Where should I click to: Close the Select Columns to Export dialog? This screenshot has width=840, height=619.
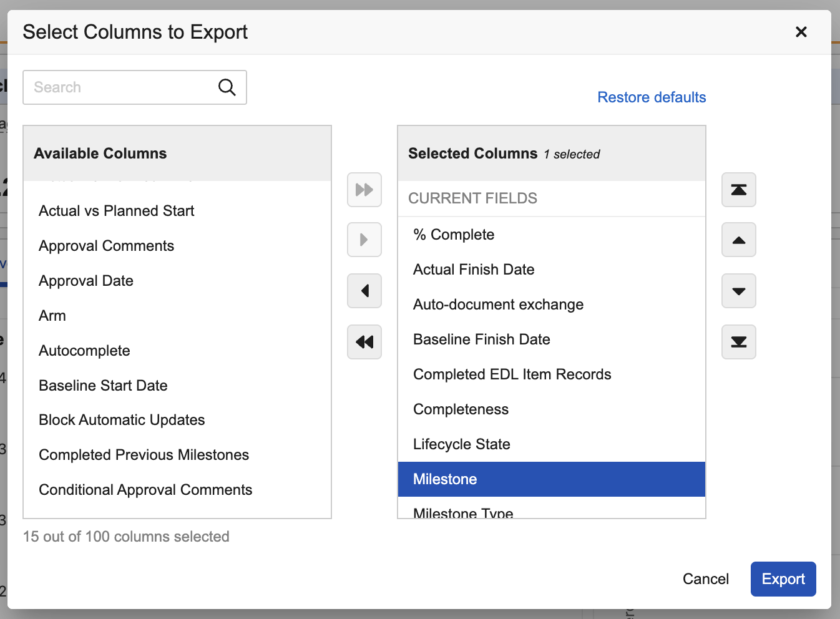(801, 32)
